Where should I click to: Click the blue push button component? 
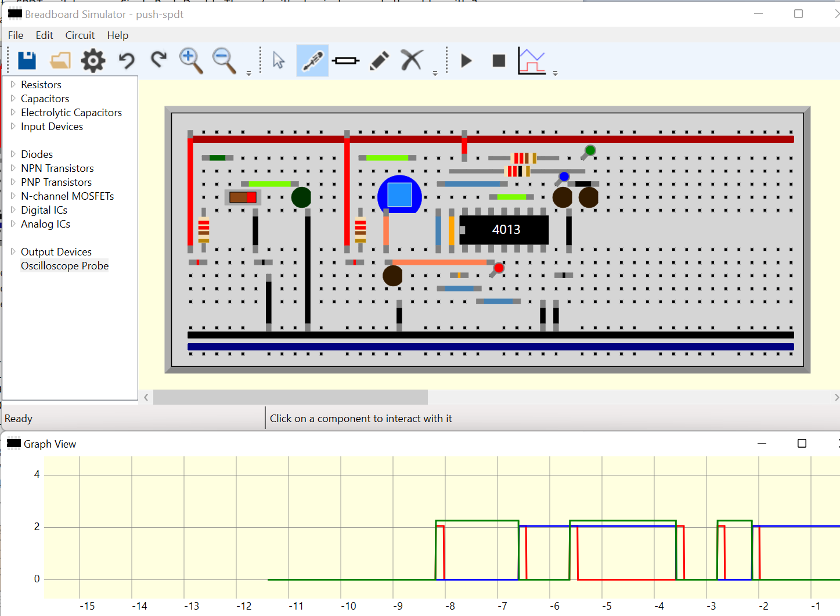[399, 194]
